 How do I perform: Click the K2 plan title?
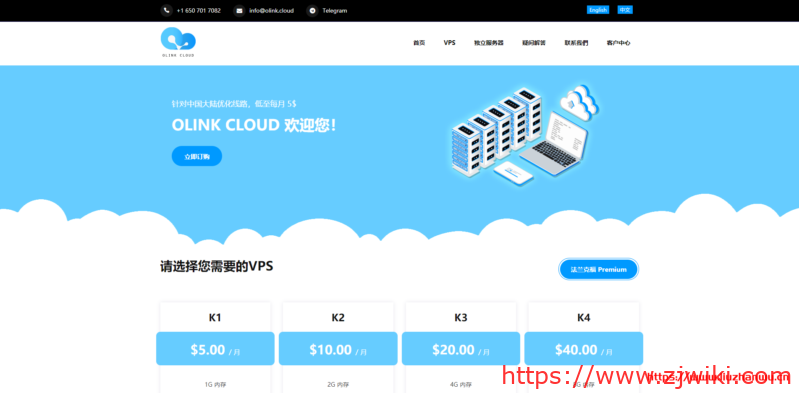coord(338,318)
